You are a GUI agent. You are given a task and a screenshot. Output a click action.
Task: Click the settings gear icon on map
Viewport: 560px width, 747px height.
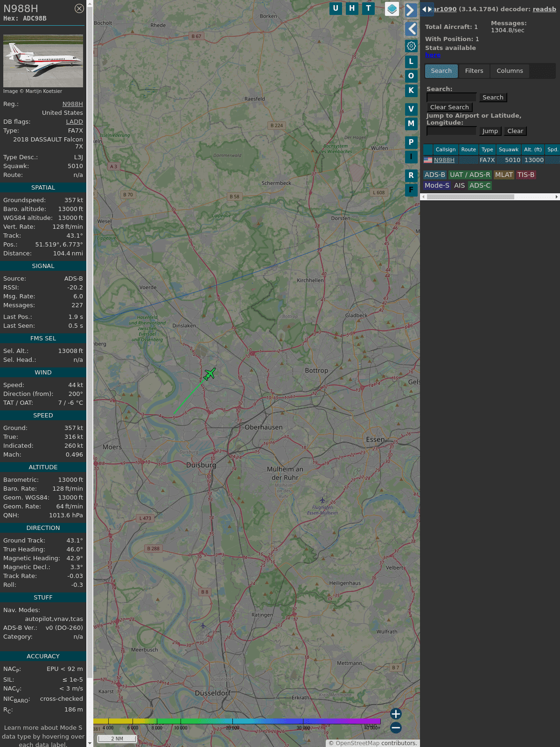coord(411,46)
